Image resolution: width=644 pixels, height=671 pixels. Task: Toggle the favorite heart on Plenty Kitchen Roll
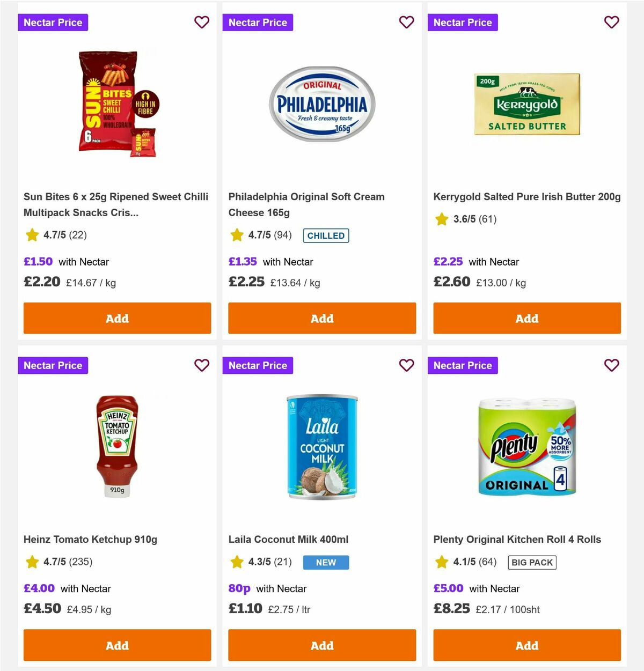click(x=611, y=365)
